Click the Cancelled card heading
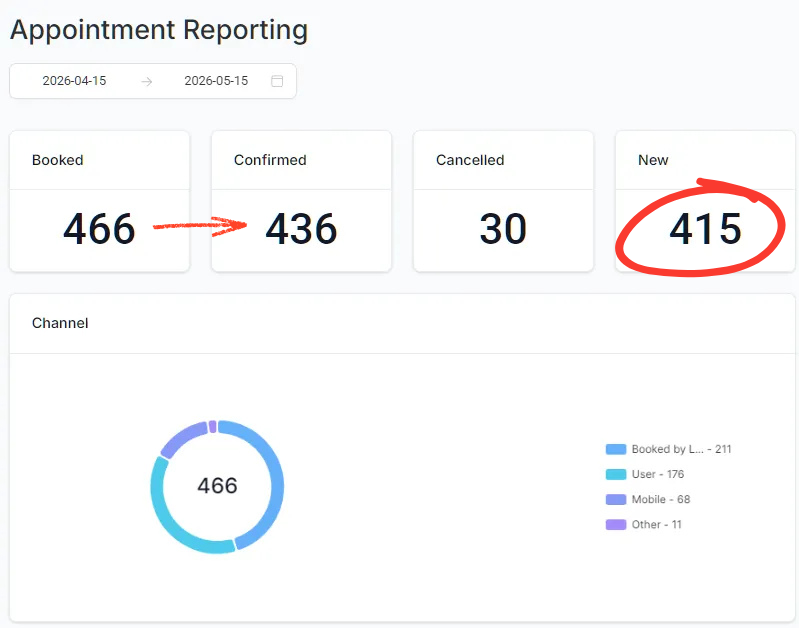Image resolution: width=799 pixels, height=628 pixels. pyautogui.click(x=470, y=160)
